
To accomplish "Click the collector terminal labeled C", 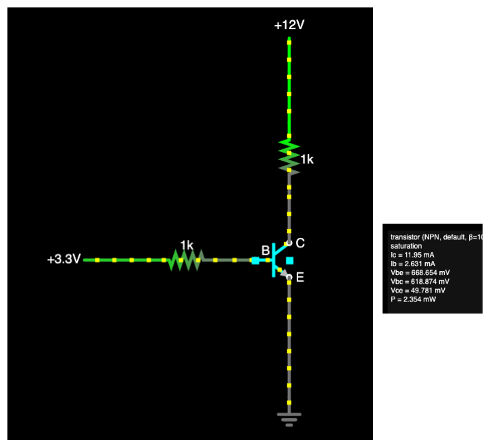I will click(289, 243).
